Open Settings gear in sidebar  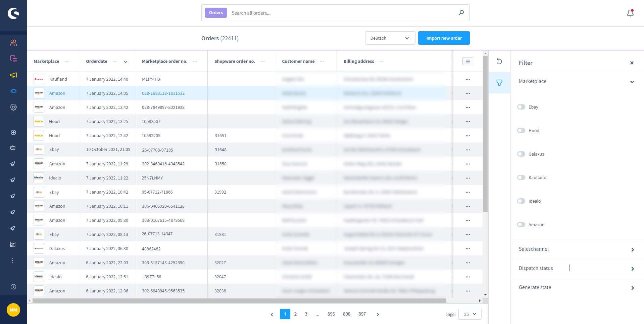pos(13,107)
